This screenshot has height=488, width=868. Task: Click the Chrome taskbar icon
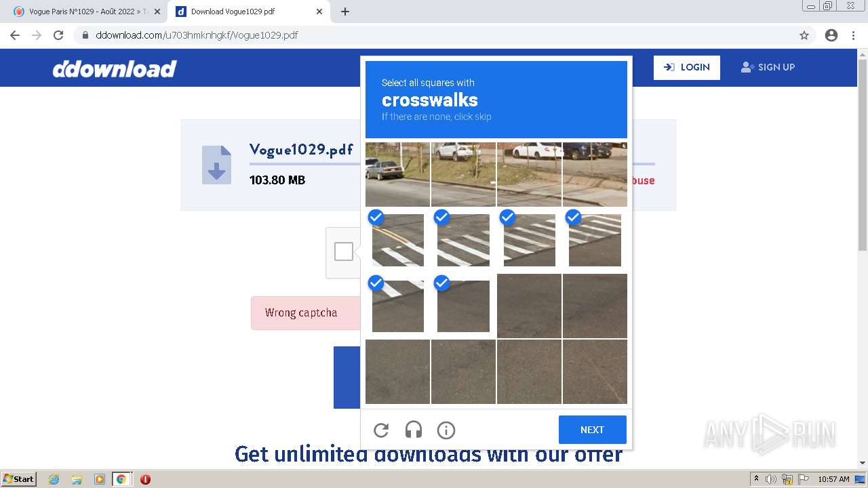(121, 479)
